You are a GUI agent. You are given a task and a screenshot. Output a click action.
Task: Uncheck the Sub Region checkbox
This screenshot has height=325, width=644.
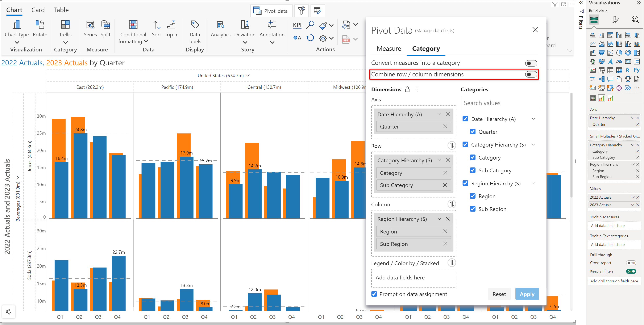click(x=473, y=209)
